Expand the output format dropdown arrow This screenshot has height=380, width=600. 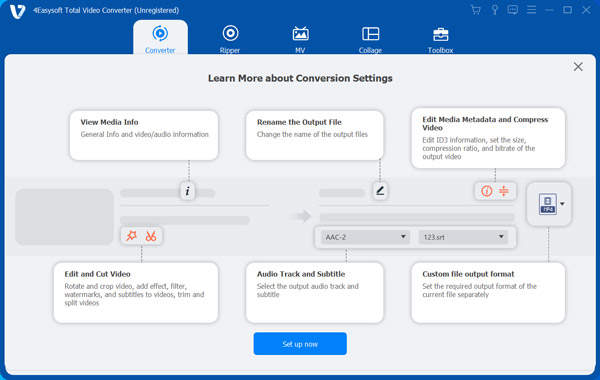[x=562, y=204]
